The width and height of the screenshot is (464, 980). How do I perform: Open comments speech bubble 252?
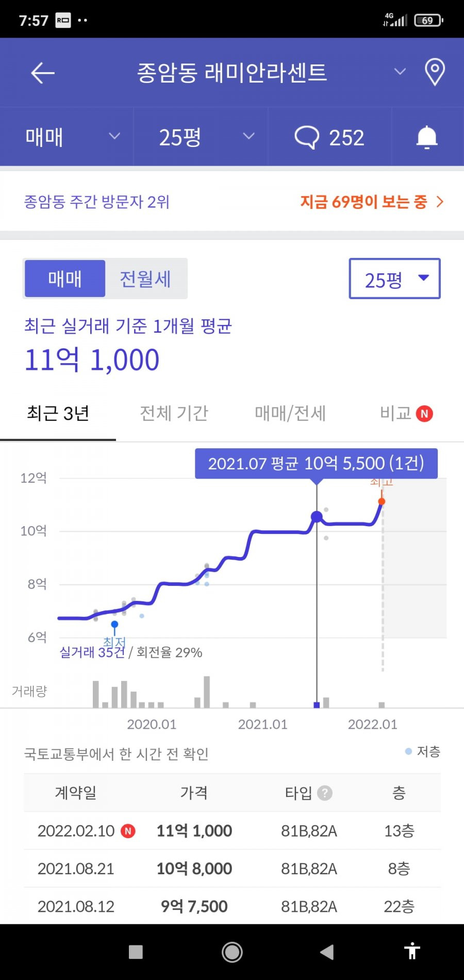[329, 137]
